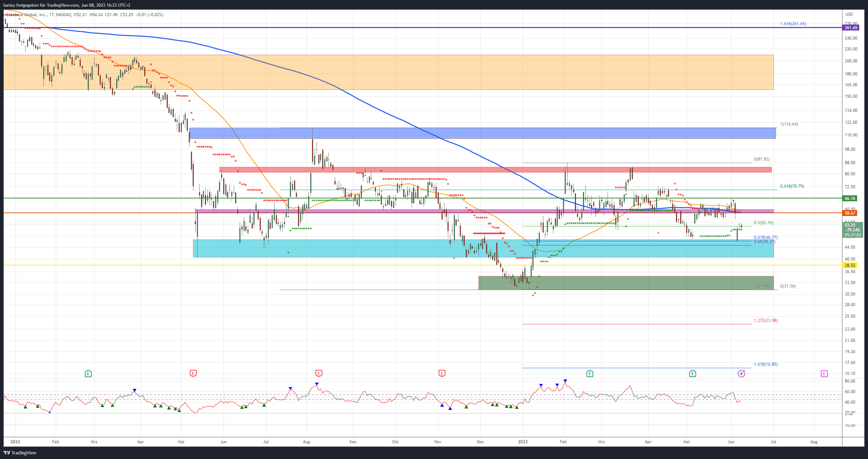Select the green 66.16 price label
This screenshot has width=868, height=459.
pyautogui.click(x=850, y=198)
